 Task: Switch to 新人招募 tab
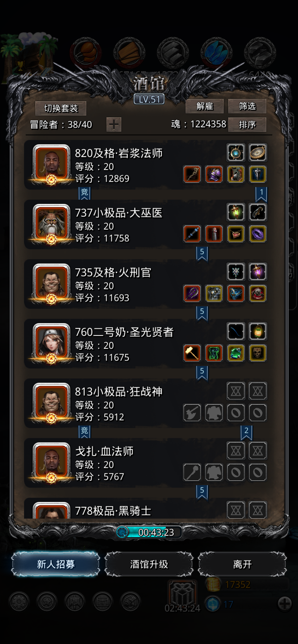click(x=56, y=564)
